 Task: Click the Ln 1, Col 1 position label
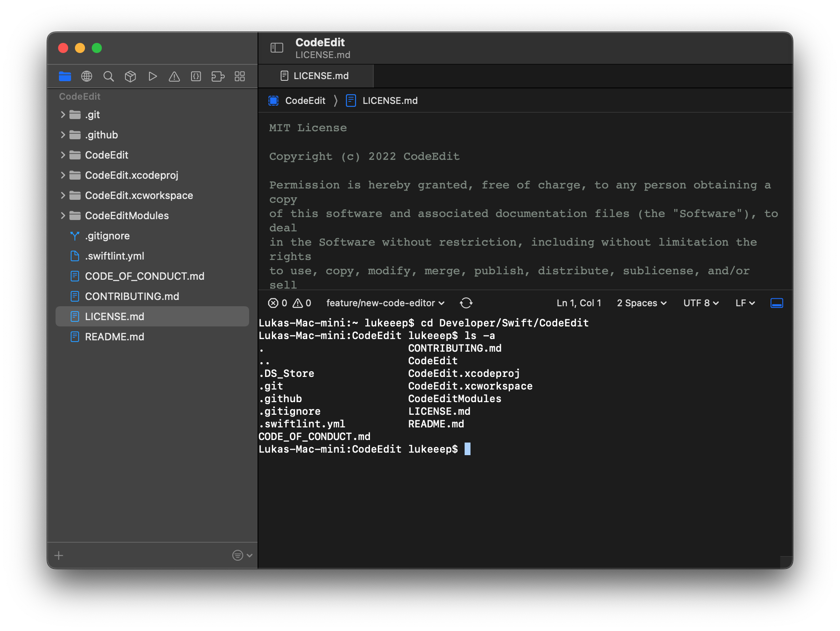pos(579,303)
